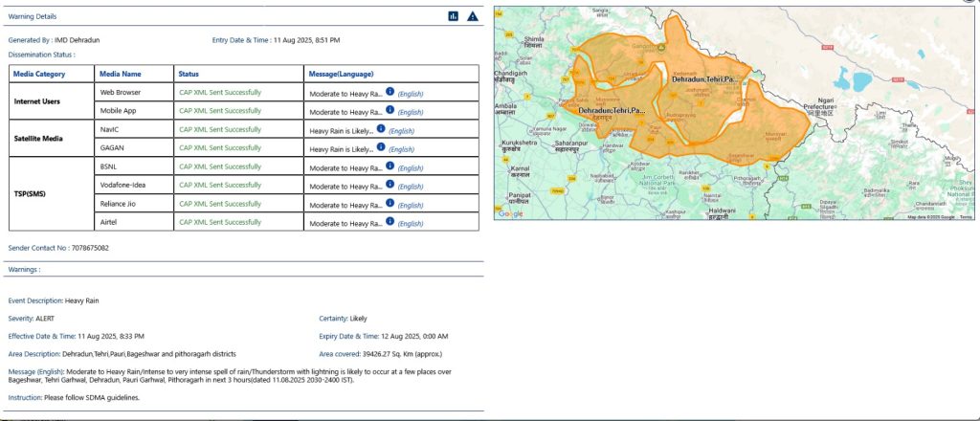
Task: Click effective date 11 Aug 2025, 8:33 PM
Action: pyautogui.click(x=111, y=336)
